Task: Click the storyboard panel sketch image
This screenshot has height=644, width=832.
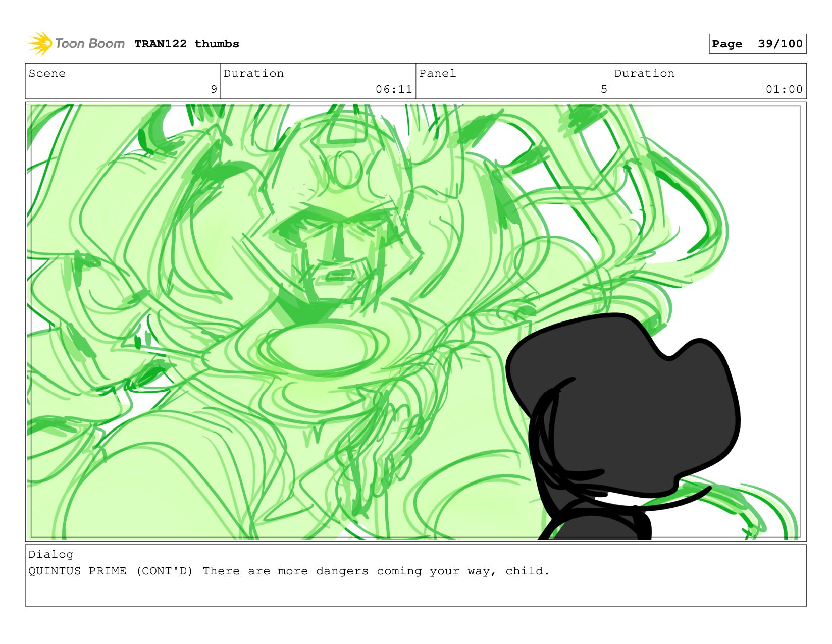Action: (415, 321)
